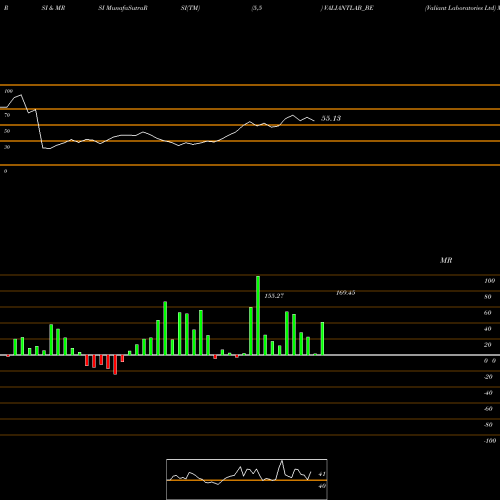Click the RSI current value 55.13
Screen dimensions: 500x500
pos(331,118)
